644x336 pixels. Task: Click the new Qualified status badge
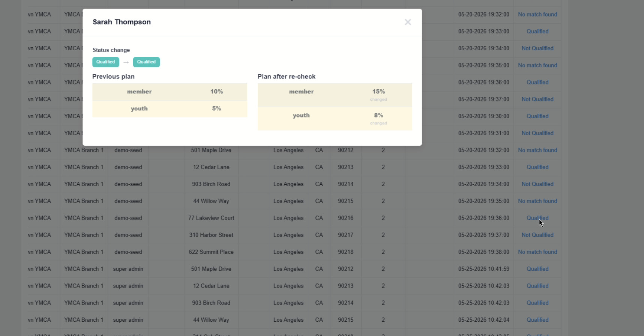tap(146, 62)
